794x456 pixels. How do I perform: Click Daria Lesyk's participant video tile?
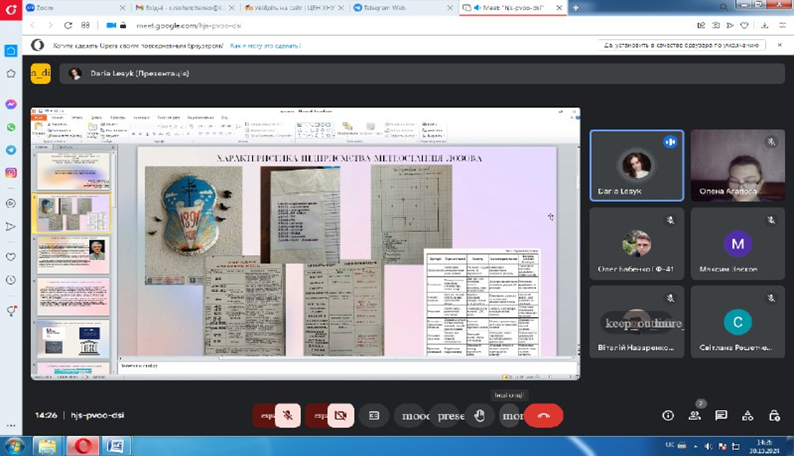(x=636, y=166)
